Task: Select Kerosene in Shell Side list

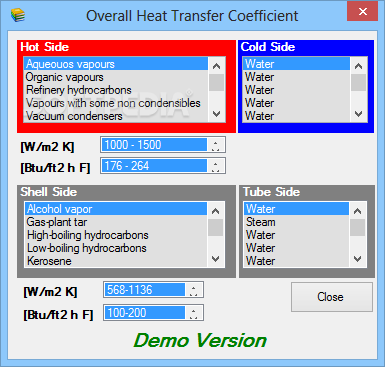Action: point(116,261)
